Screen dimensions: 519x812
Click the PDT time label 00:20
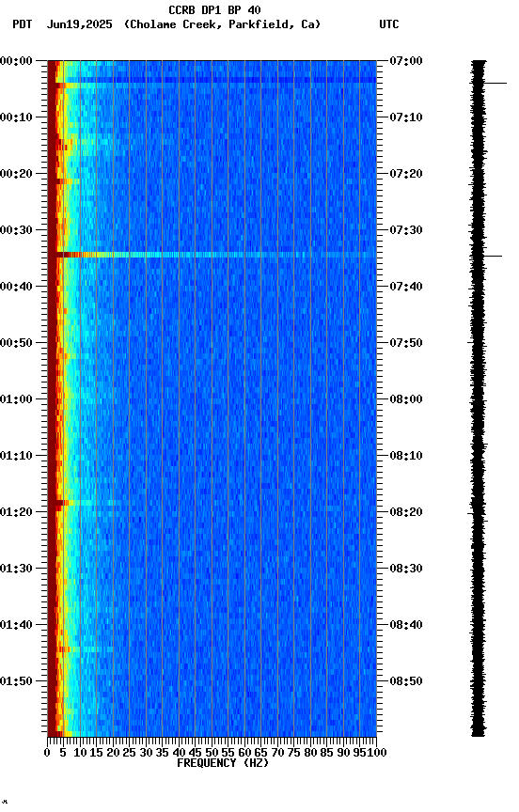[16, 174]
